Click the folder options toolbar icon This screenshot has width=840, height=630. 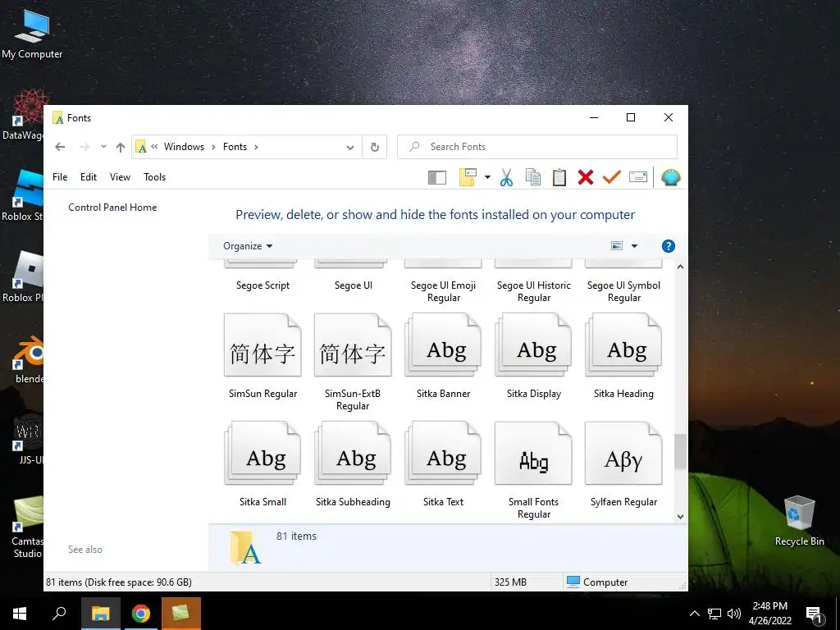click(468, 177)
